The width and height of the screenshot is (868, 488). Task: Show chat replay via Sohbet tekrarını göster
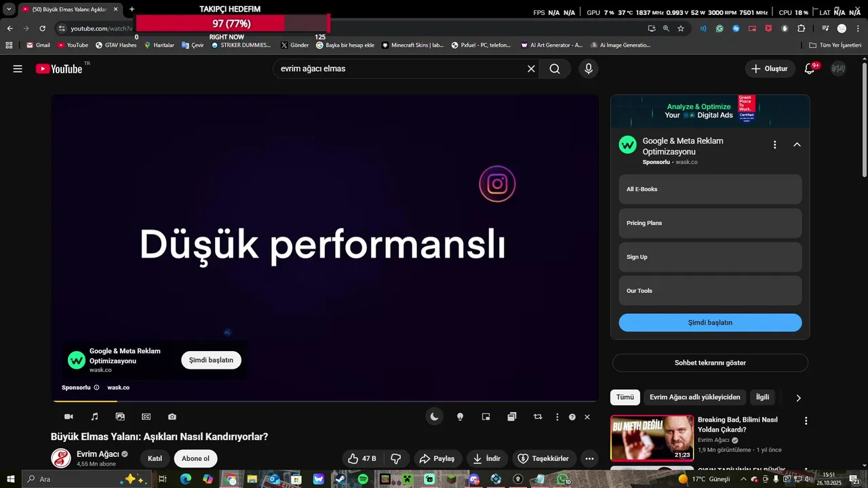pos(710,363)
